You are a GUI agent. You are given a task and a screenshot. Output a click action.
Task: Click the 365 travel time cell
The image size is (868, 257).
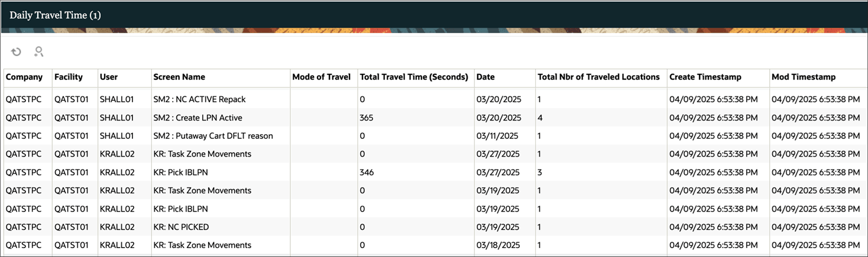coord(367,118)
